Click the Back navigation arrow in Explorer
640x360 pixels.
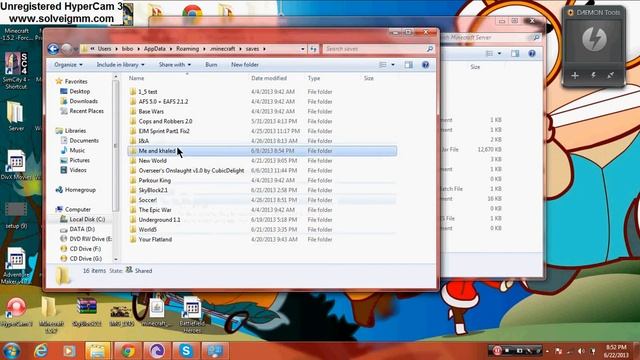coord(53,49)
